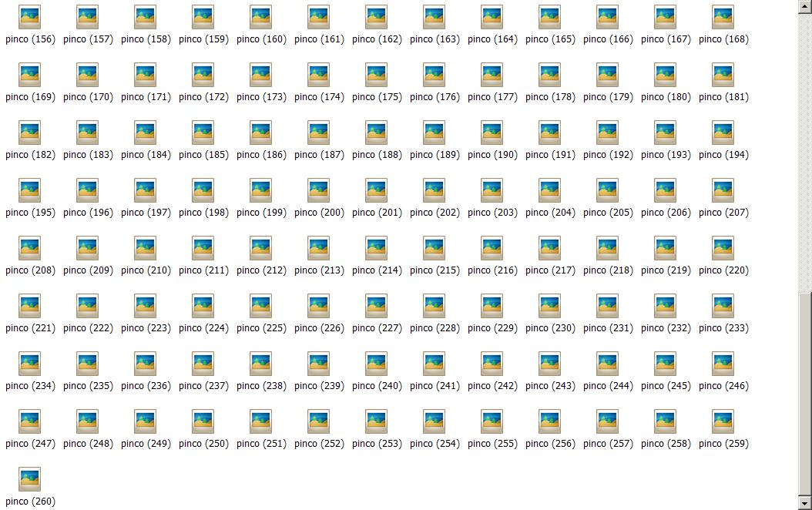This screenshot has height=510, width=812.
Task: Select image file pinco (175)
Action: [376, 75]
